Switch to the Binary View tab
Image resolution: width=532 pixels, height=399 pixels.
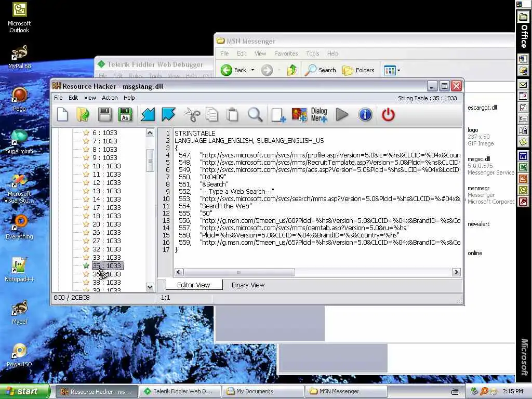(x=248, y=285)
